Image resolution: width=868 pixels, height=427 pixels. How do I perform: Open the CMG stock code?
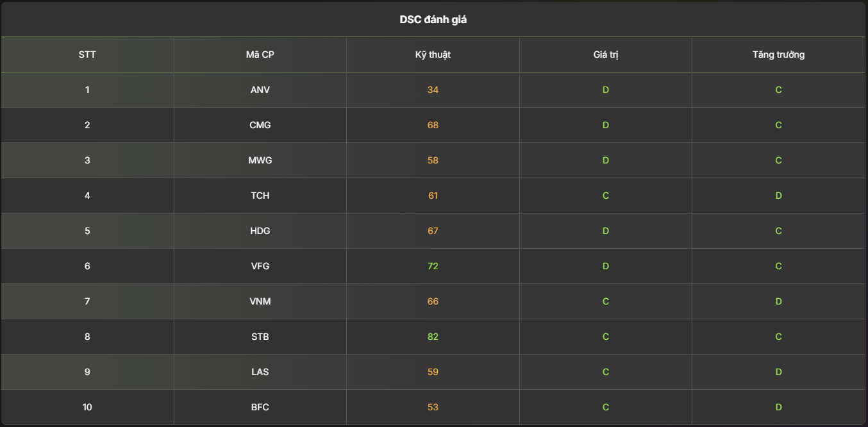pyautogui.click(x=260, y=125)
